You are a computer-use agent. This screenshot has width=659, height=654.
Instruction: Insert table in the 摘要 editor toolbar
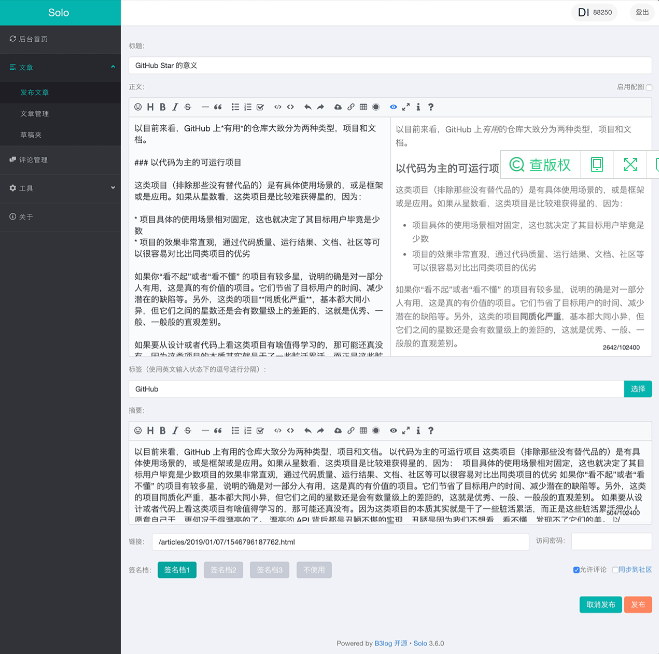364,430
